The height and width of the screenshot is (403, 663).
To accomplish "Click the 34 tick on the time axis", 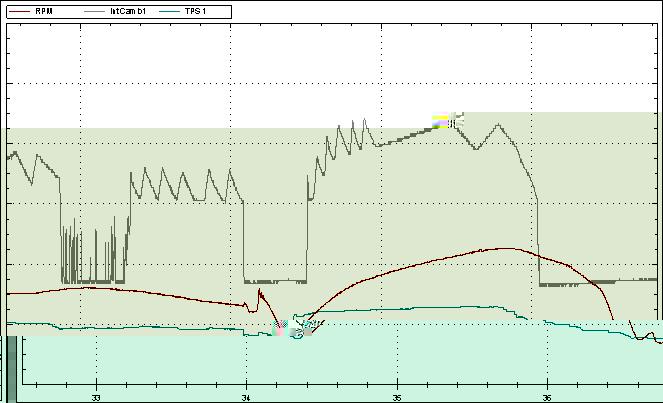I will [x=247, y=395].
